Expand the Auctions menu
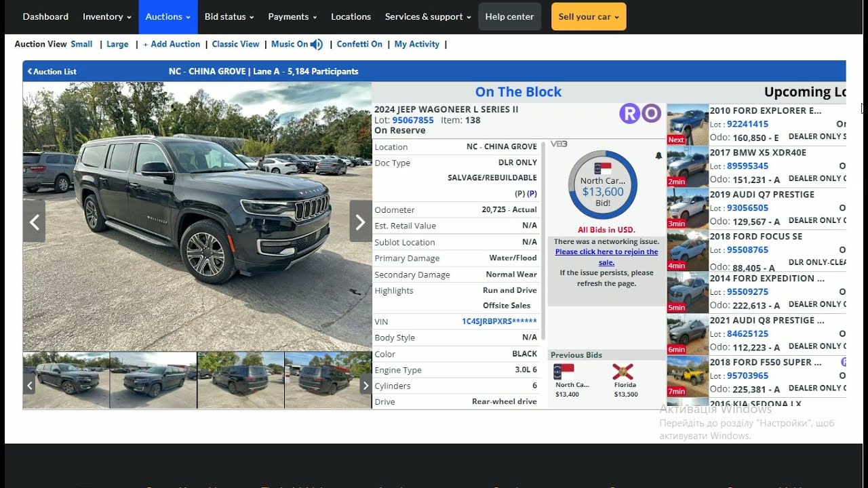 coord(168,16)
